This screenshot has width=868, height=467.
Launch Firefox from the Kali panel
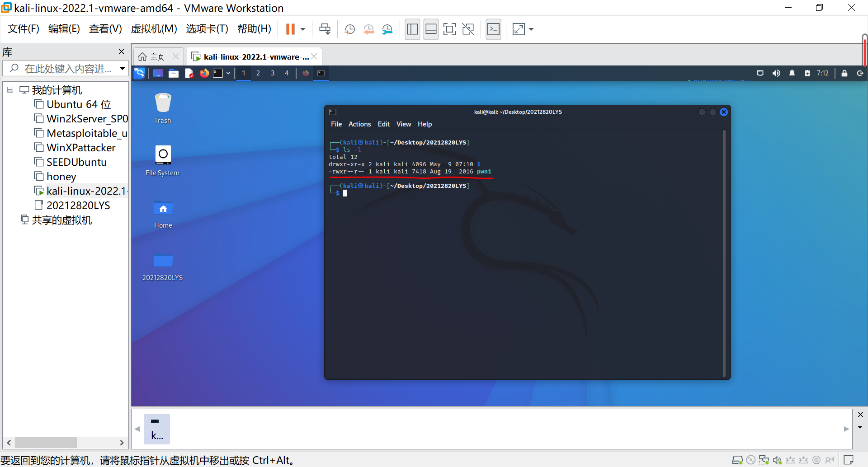coord(204,73)
